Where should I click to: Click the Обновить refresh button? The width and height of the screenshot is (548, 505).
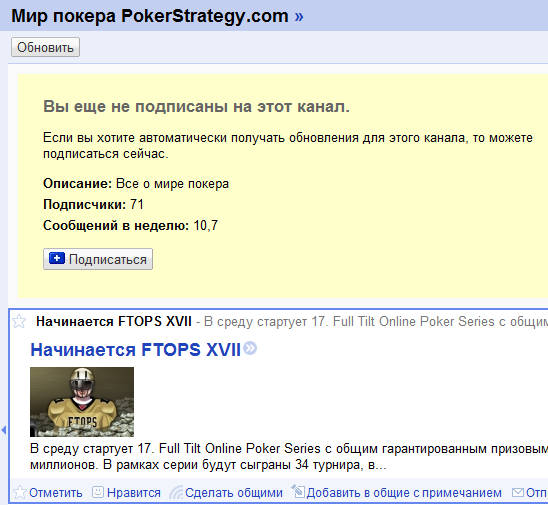pos(45,47)
